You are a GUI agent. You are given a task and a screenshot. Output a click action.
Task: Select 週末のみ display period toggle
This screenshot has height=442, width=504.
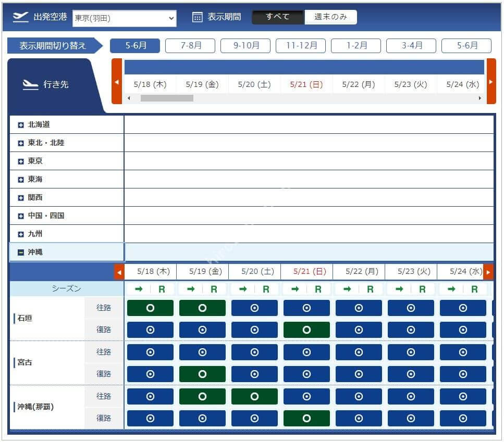coord(330,17)
